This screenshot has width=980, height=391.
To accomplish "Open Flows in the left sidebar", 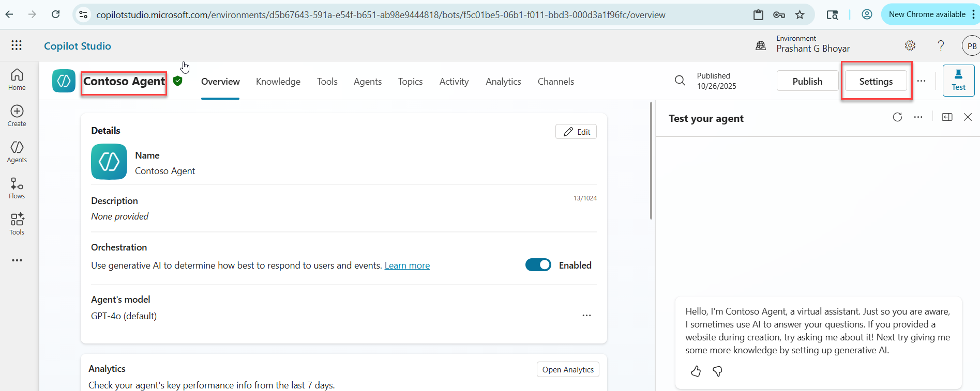I will 17,188.
